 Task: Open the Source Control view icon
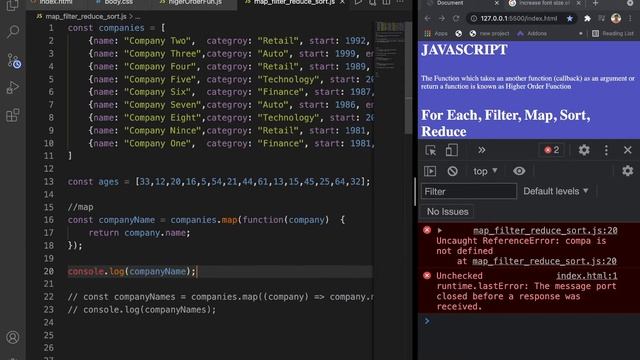tap(13, 60)
